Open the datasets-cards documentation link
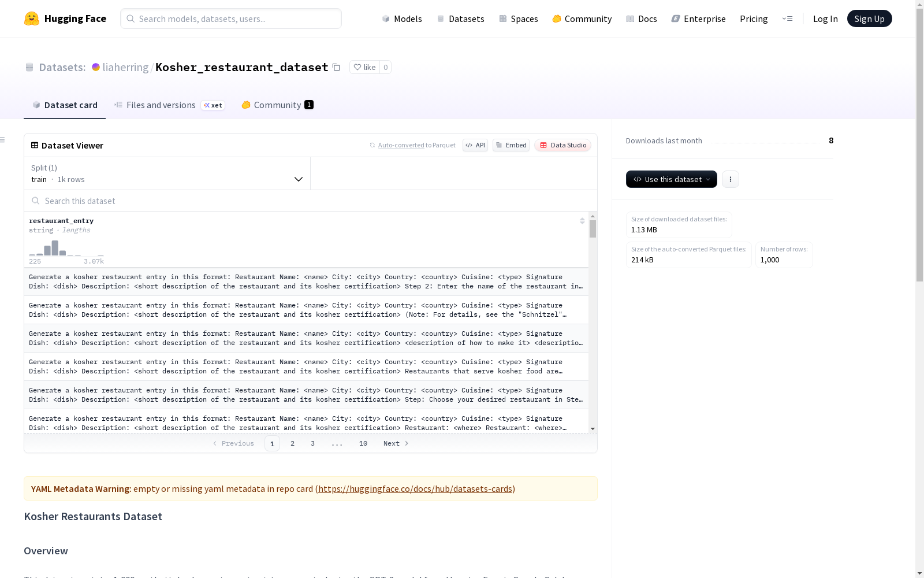The width and height of the screenshot is (924, 578). 415,488
